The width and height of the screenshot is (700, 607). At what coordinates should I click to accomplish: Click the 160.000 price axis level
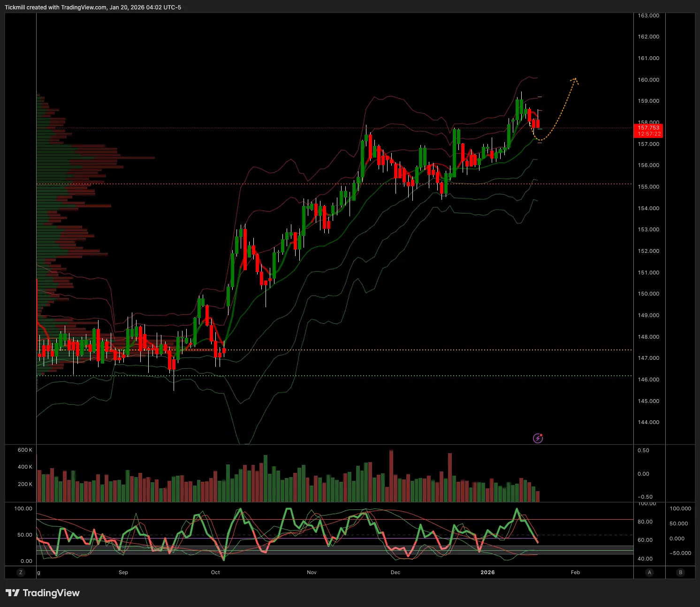coord(648,80)
